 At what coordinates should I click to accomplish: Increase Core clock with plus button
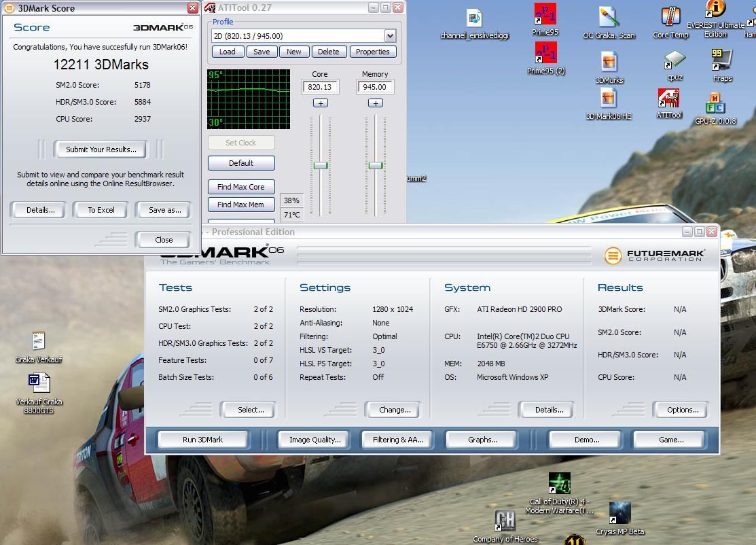click(x=321, y=103)
